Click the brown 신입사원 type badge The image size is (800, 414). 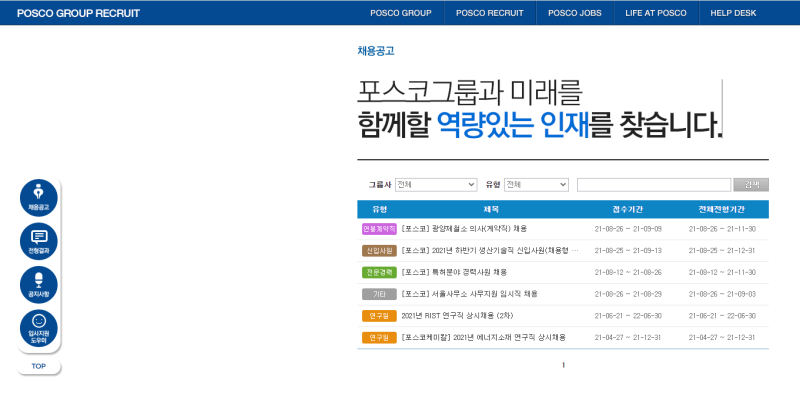[x=379, y=250]
